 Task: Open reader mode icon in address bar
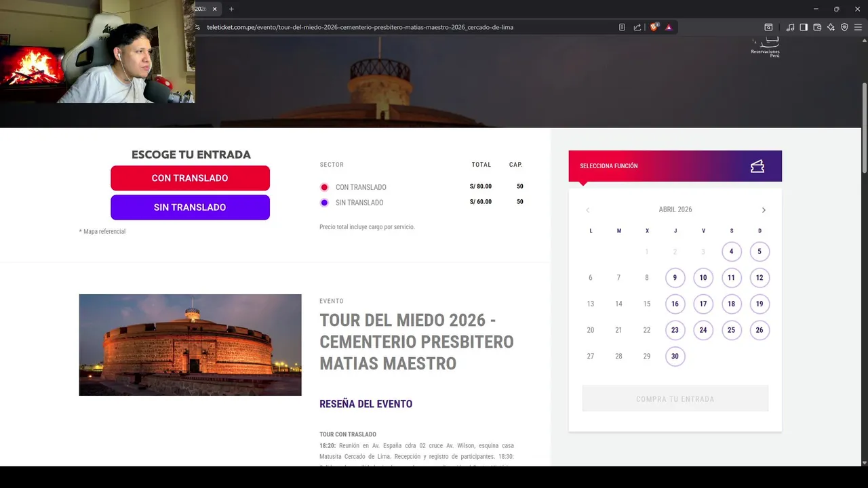(x=622, y=27)
